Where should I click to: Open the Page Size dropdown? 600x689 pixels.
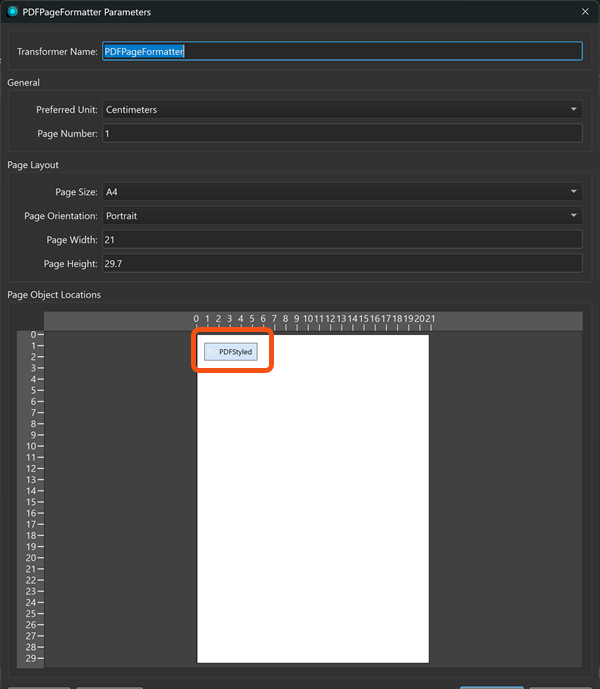pyautogui.click(x=342, y=192)
